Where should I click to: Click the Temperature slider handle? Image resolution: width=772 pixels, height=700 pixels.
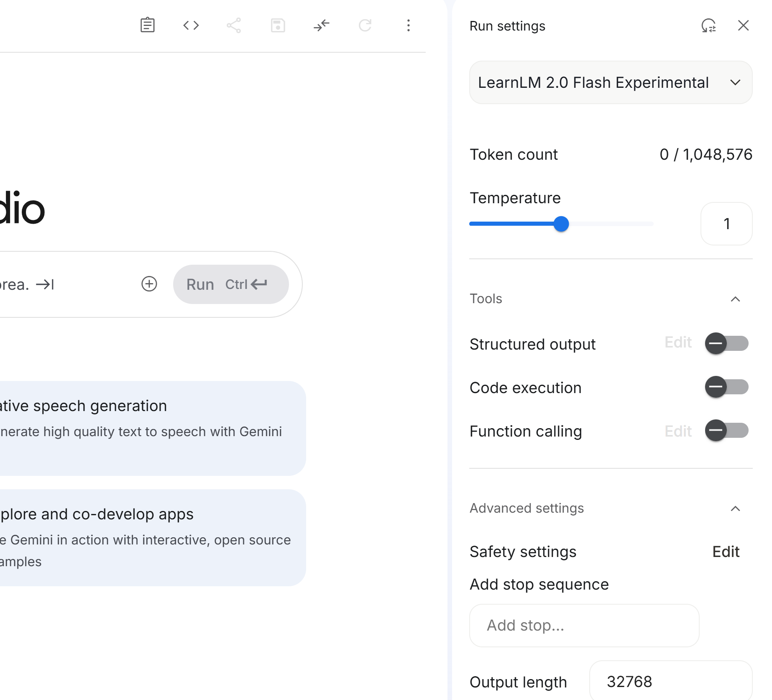point(561,224)
